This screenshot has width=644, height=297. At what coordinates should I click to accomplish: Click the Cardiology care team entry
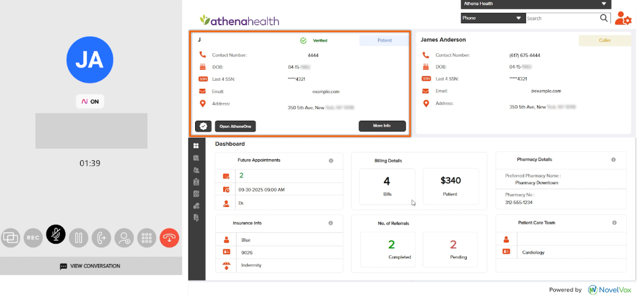tap(533, 252)
